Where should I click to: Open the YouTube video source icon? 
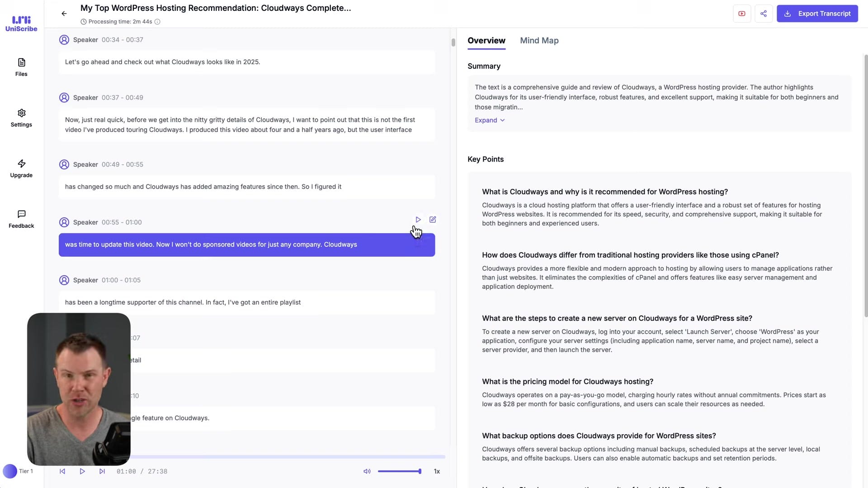(x=742, y=14)
